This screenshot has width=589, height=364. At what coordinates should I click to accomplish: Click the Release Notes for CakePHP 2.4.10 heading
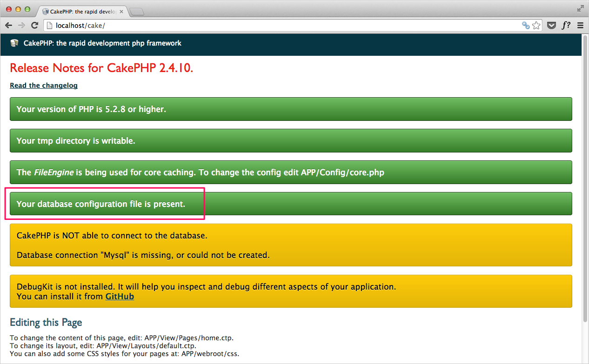[x=101, y=68]
